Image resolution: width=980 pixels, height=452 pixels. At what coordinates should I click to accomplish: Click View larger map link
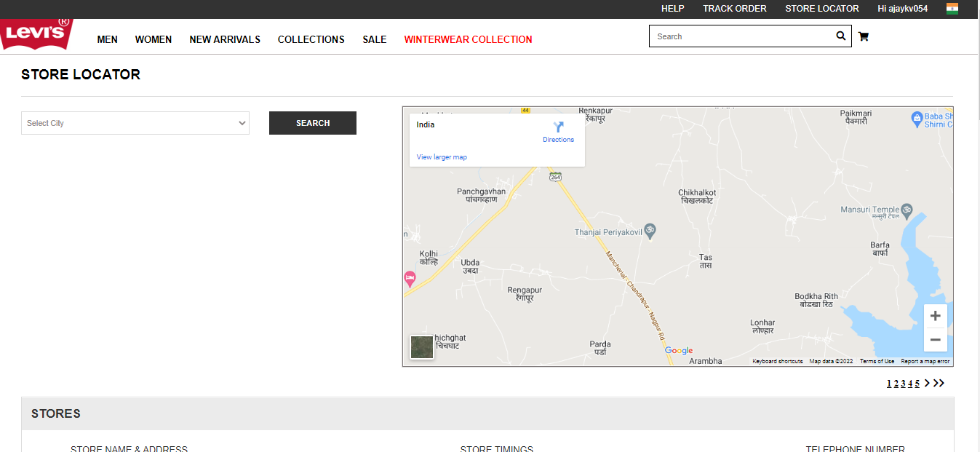[442, 157]
